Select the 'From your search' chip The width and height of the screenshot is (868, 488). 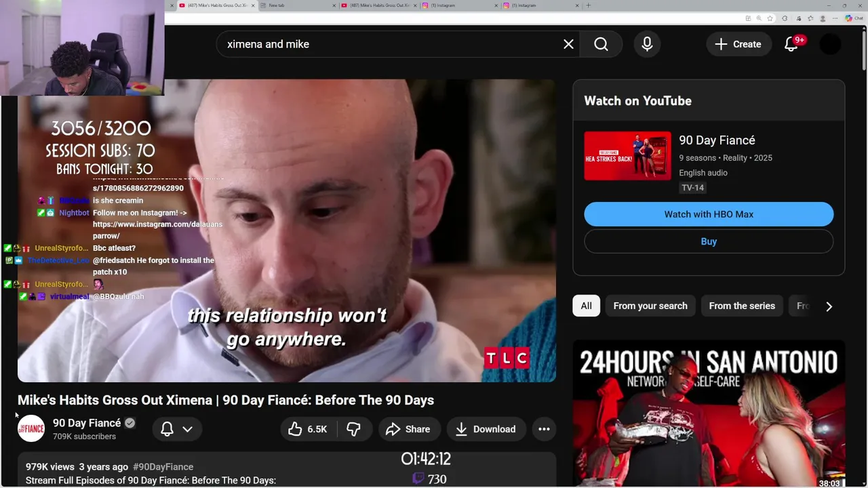(650, 306)
